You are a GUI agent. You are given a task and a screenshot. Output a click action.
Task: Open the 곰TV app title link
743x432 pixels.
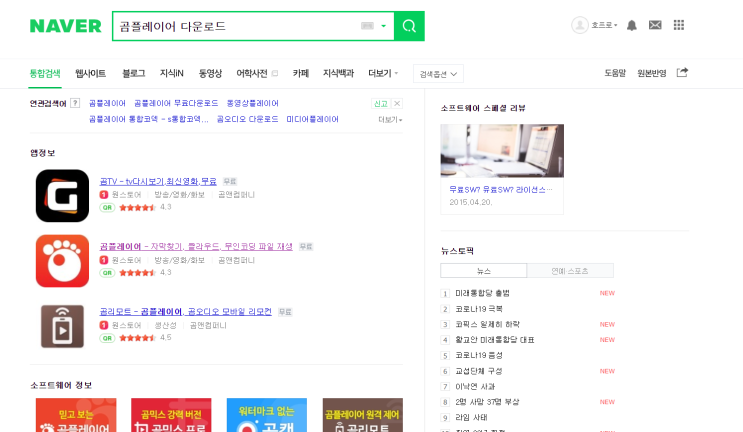(x=158, y=181)
